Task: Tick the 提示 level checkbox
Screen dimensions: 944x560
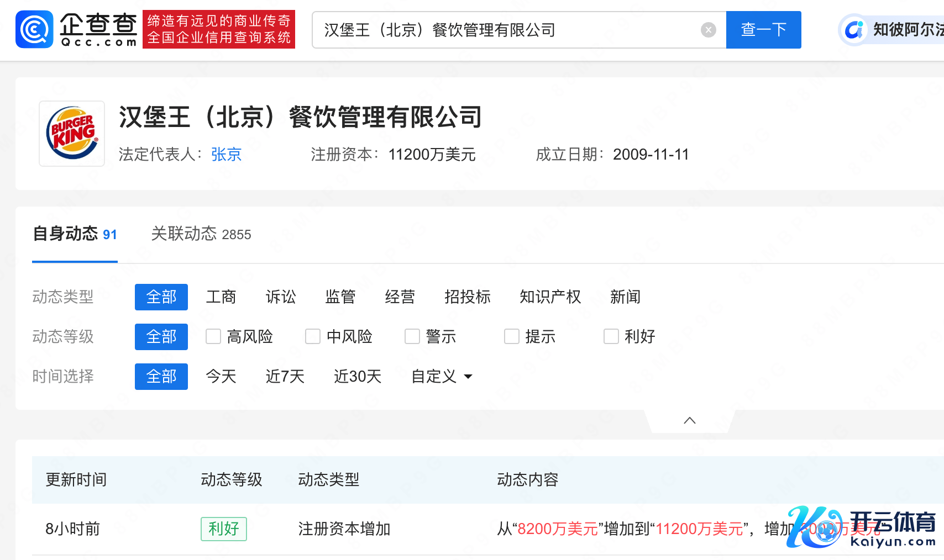Action: (x=512, y=336)
